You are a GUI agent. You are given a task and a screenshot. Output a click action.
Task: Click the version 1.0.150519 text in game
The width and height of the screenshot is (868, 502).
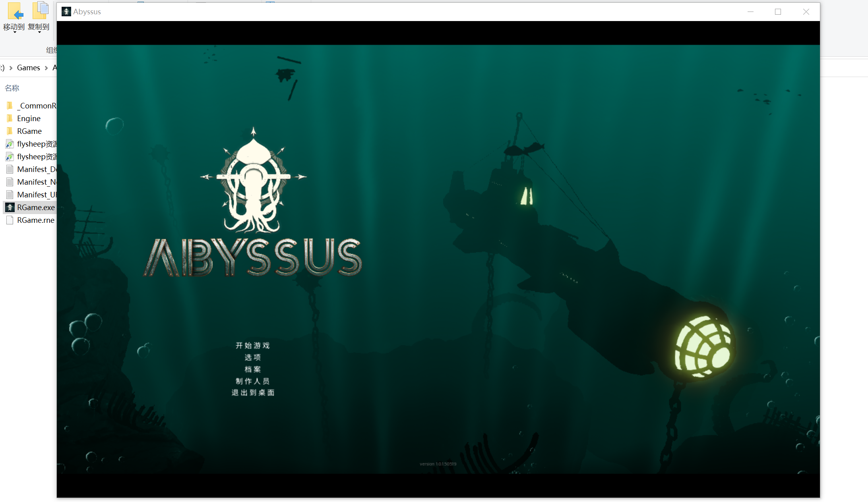438,464
